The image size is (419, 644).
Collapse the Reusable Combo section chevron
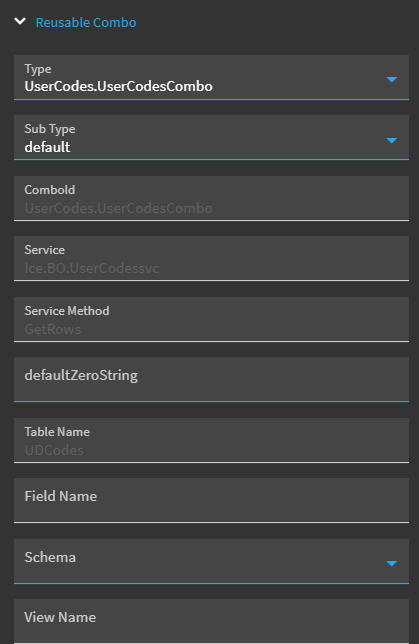[x=20, y=21]
